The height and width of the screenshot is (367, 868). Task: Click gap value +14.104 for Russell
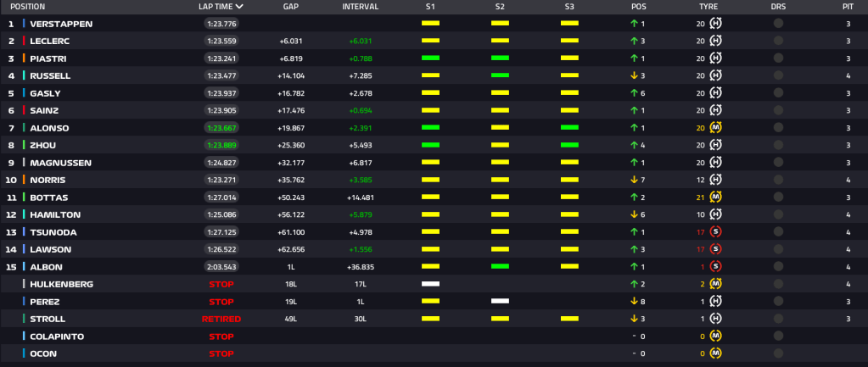click(x=291, y=75)
